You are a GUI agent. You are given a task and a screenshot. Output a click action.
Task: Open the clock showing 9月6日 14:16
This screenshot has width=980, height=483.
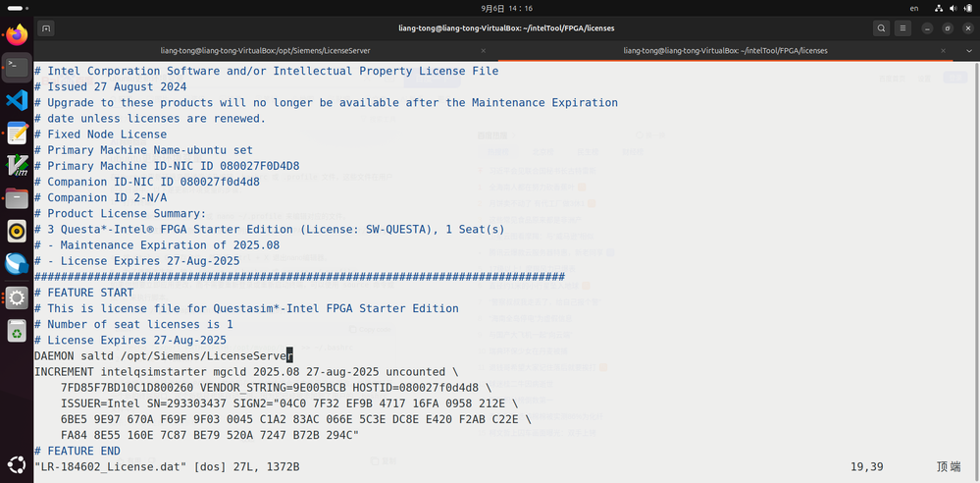506,8
